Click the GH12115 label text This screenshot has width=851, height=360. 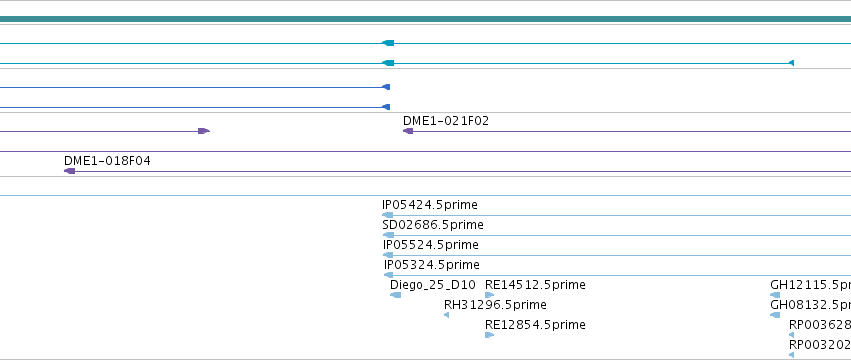coord(810,285)
